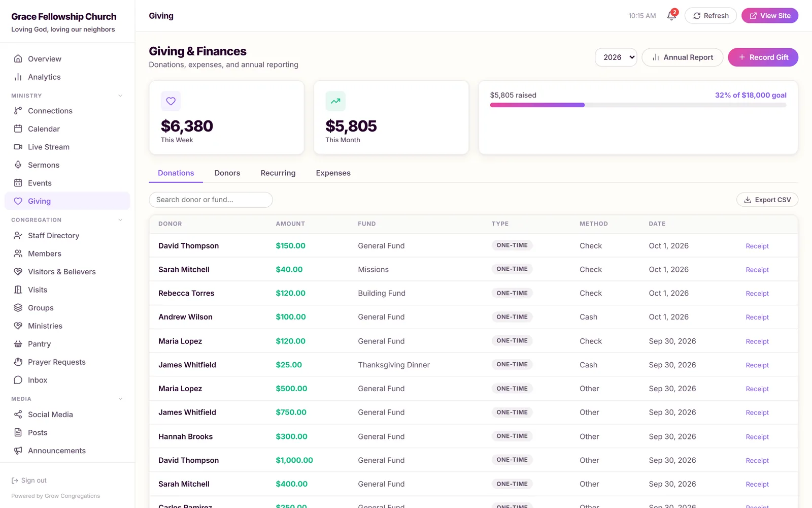
Task: Click the Visits book icon
Action: pyautogui.click(x=18, y=290)
